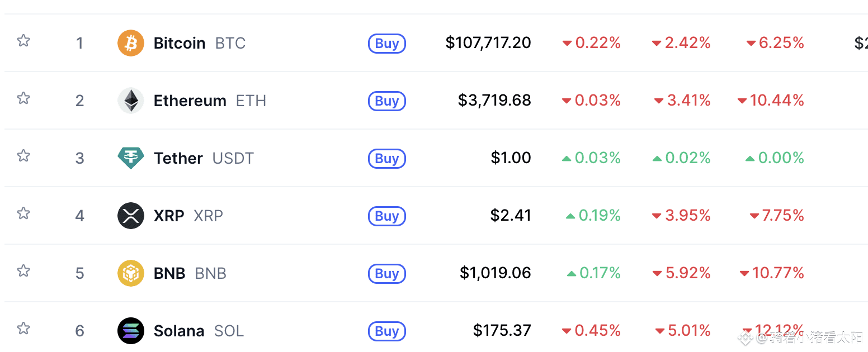This screenshot has height=352, width=868.
Task: Mark Solana as favorite star
Action: click(x=23, y=329)
